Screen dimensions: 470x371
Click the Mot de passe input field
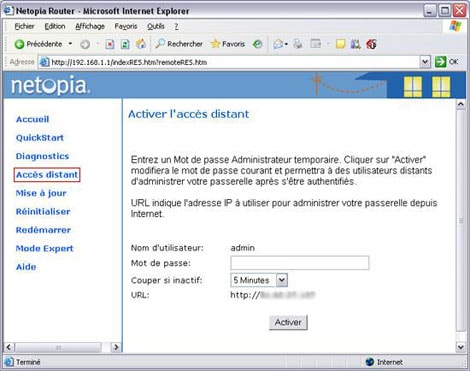pyautogui.click(x=300, y=263)
